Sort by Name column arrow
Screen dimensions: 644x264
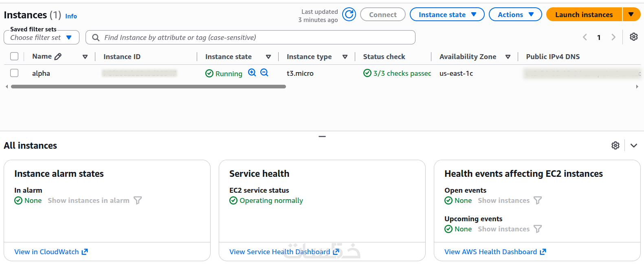click(x=85, y=57)
